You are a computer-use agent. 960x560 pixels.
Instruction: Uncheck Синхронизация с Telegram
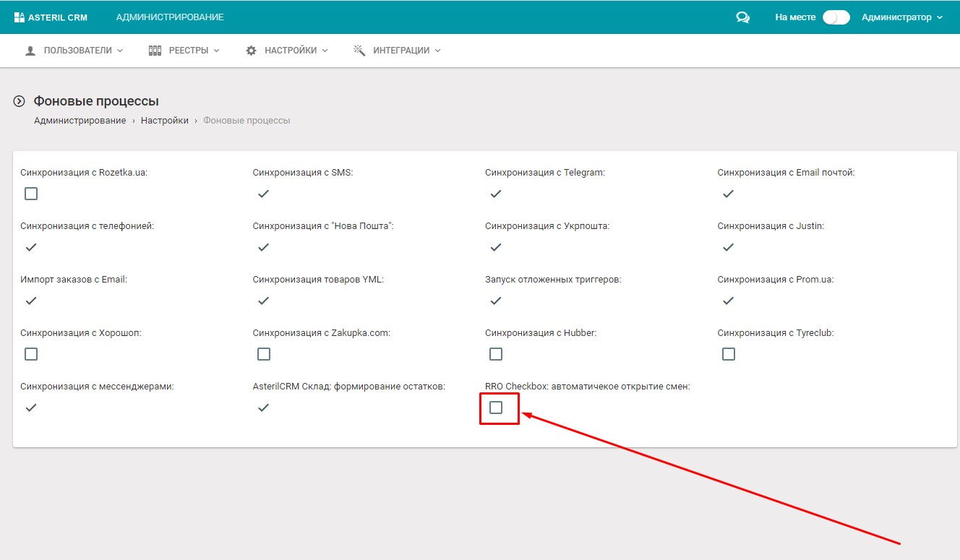pos(496,194)
